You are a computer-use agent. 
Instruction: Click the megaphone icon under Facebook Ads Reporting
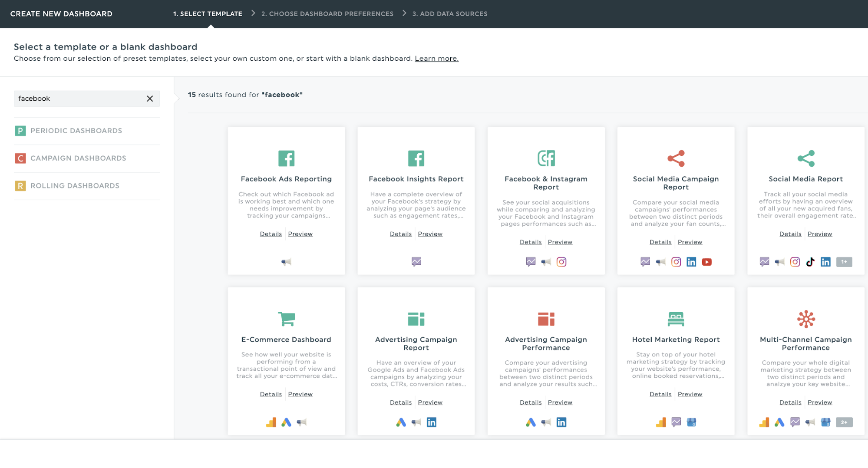coord(286,262)
